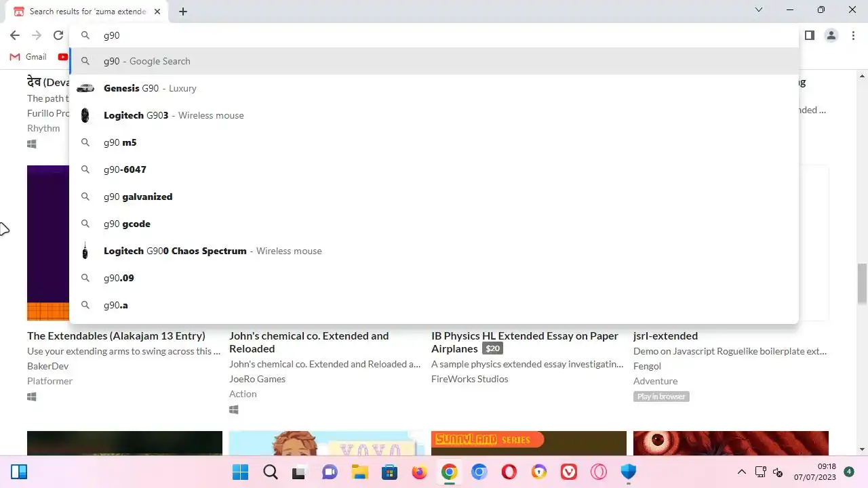Choose the 'g90.a' suggestion

[434, 305]
